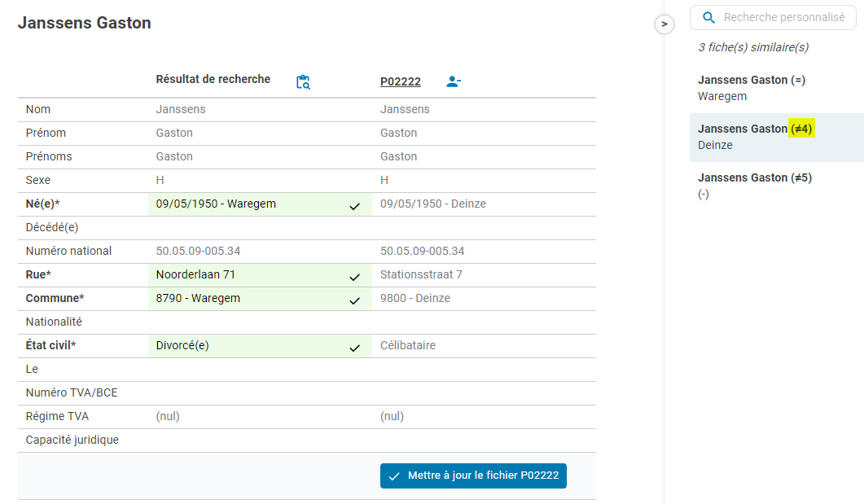This screenshot has height=504, width=864.
Task: Toggle the checkmark on the Rue row
Action: (x=355, y=277)
